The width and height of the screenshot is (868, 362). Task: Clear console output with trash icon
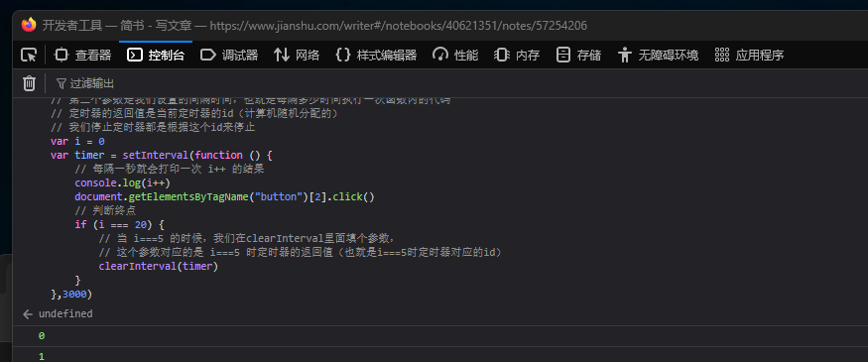tap(29, 83)
